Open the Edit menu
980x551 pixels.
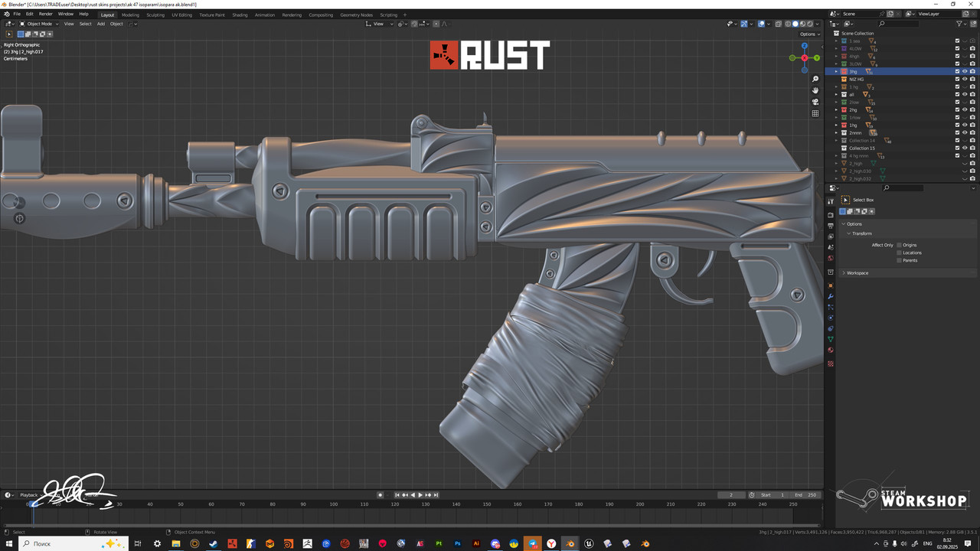[29, 14]
